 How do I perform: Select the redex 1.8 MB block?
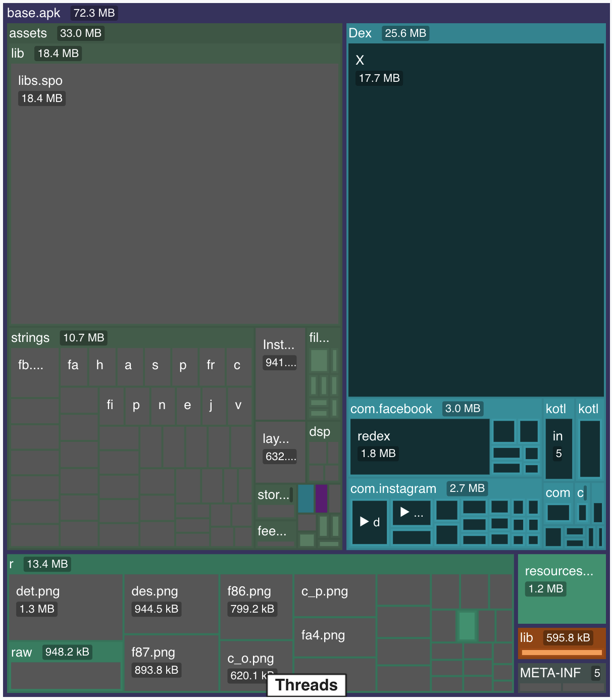coord(419,446)
